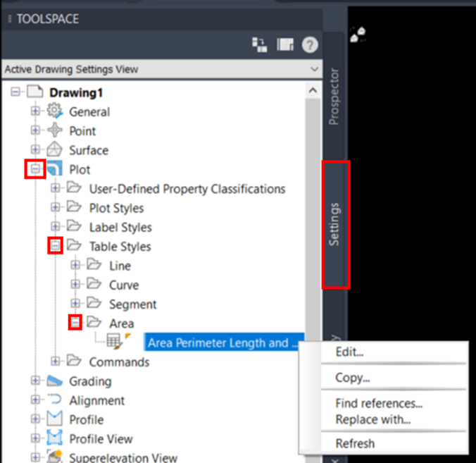The width and height of the screenshot is (476, 463).
Task: Select the Drawing1 root tree item
Action: [x=77, y=92]
